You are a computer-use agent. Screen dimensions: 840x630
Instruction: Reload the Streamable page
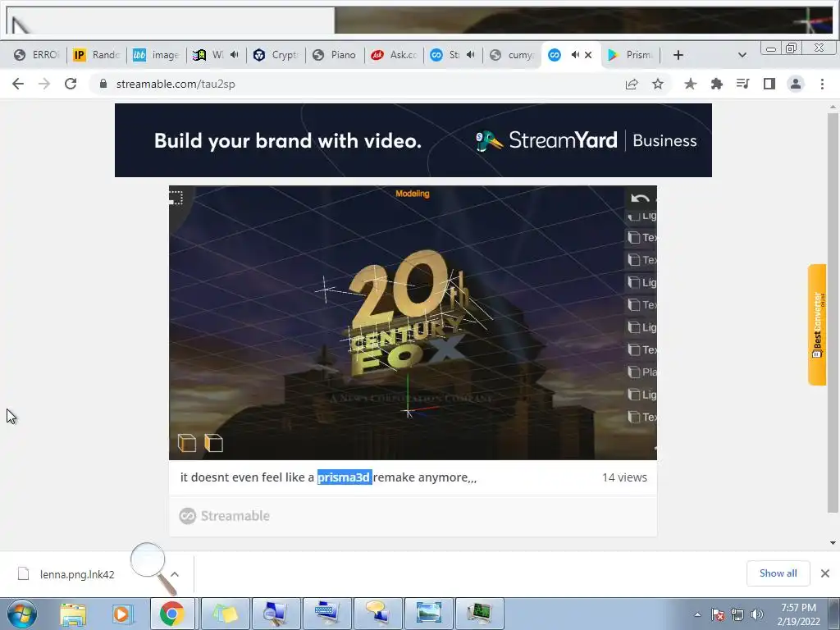71,84
